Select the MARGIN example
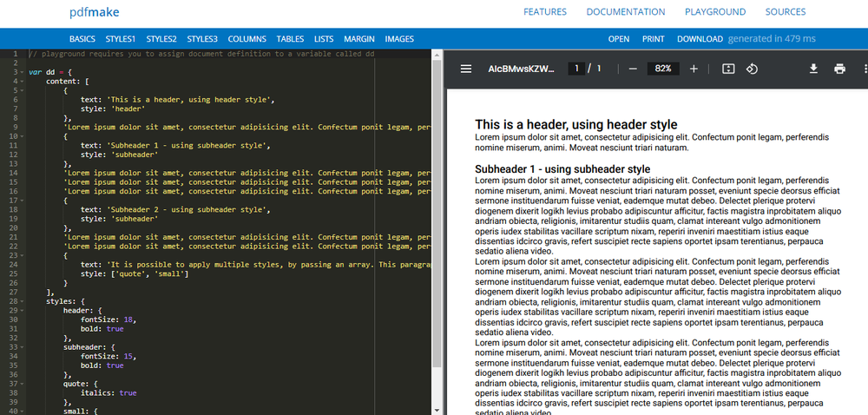Screen dimensions: 868x415 pyautogui.click(x=359, y=39)
